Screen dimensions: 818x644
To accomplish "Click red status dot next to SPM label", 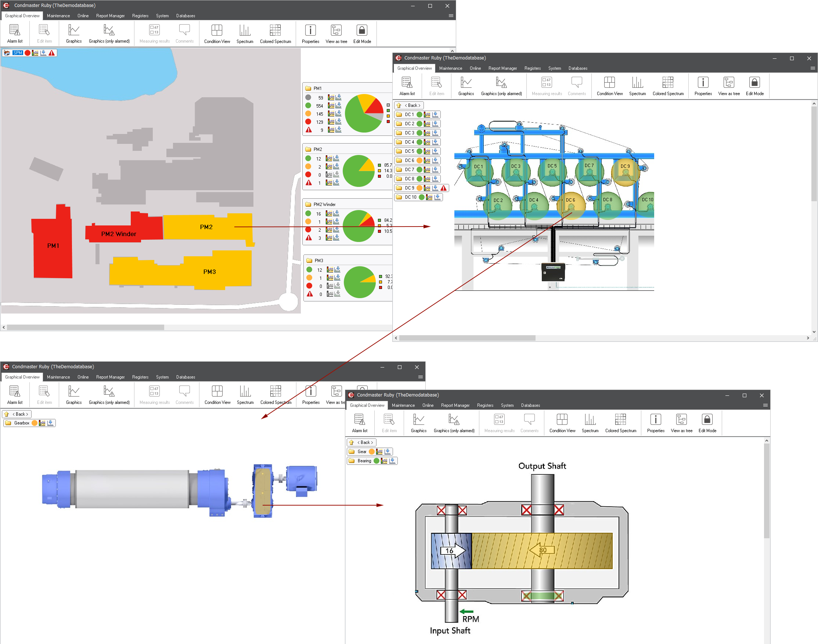I will pyautogui.click(x=28, y=53).
